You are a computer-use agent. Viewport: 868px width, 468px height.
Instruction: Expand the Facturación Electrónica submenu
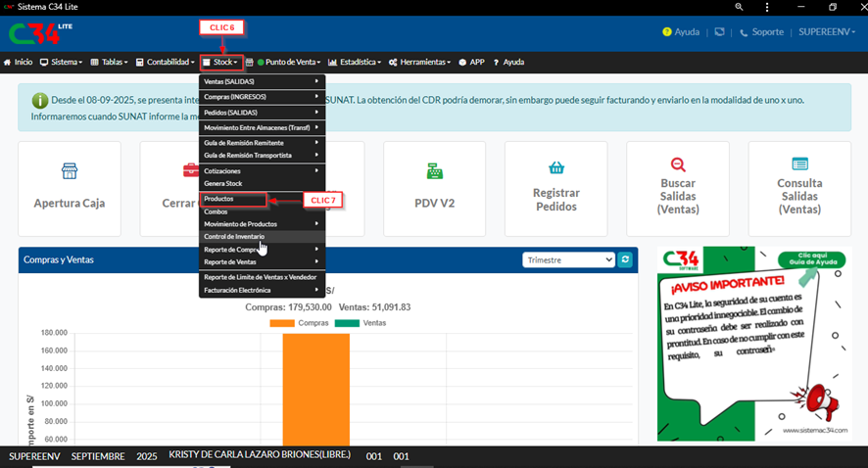[x=261, y=290]
